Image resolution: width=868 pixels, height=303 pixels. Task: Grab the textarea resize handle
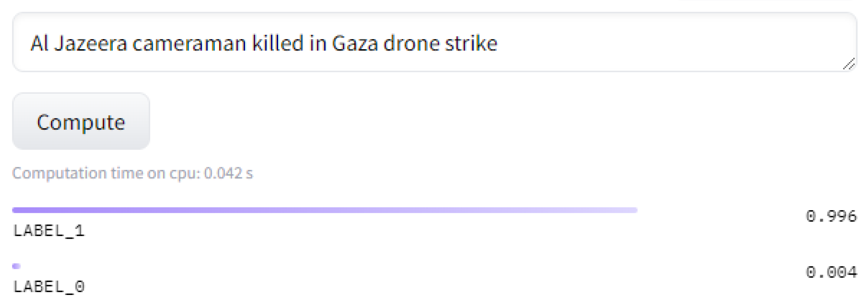(x=849, y=64)
